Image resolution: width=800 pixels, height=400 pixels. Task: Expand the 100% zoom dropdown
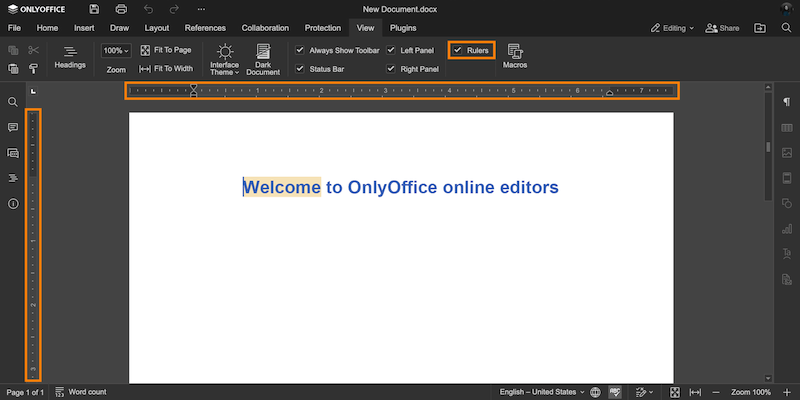click(116, 50)
